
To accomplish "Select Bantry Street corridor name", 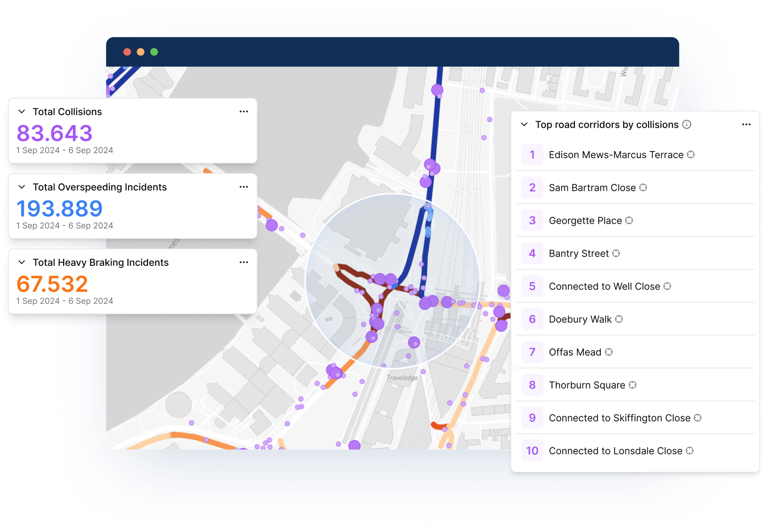I will click(x=579, y=254).
